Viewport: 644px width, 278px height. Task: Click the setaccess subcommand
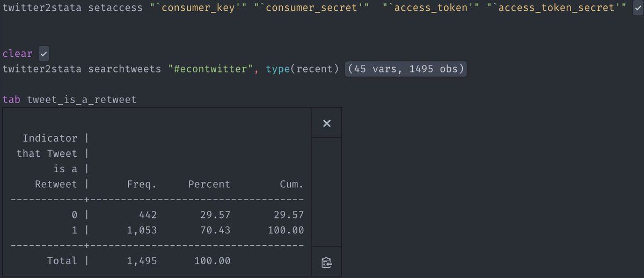click(x=115, y=8)
